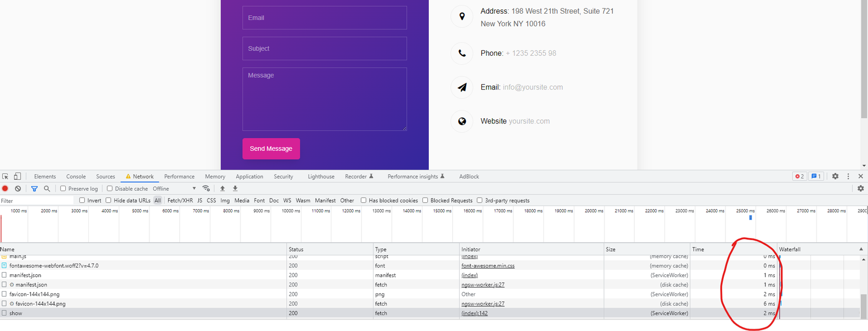Filter requests by Img type
This screenshot has height=331, width=868.
[225, 200]
